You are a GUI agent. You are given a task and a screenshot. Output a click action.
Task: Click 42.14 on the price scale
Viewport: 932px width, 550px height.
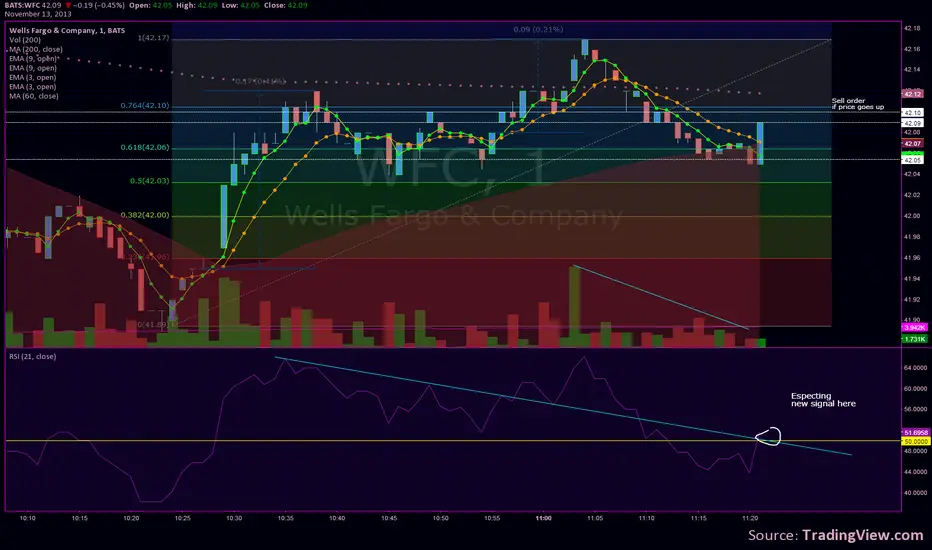click(x=912, y=70)
